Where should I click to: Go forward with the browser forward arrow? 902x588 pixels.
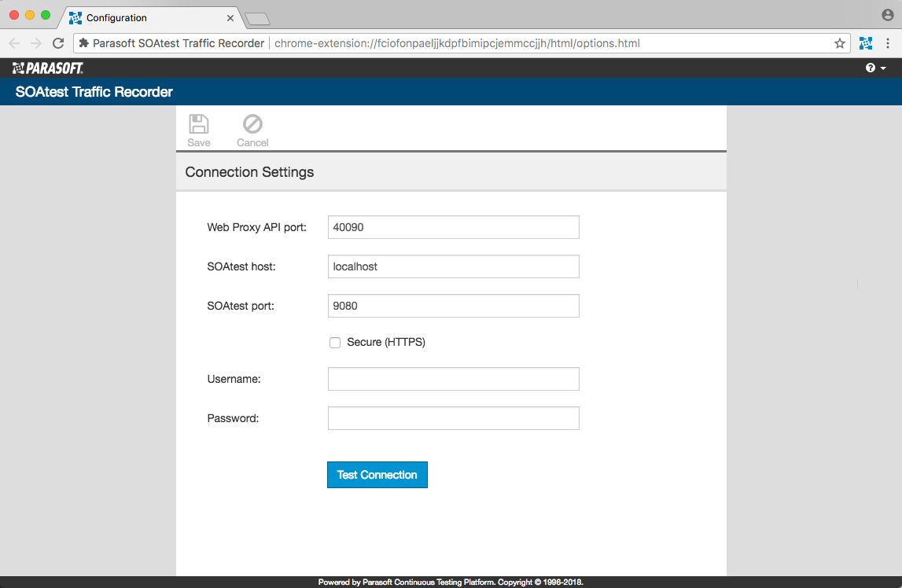point(36,43)
